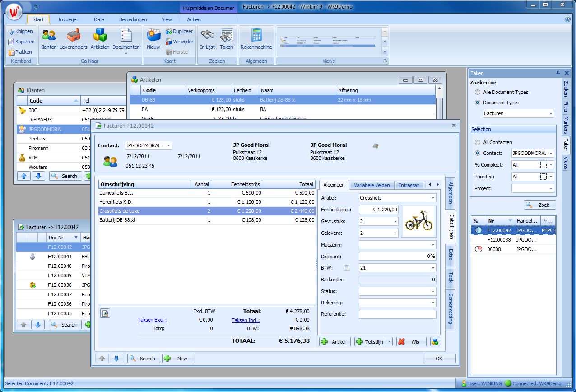The width and height of the screenshot is (576, 392).
Task: Select the Peeters row in Klanten
Action: coord(71,139)
